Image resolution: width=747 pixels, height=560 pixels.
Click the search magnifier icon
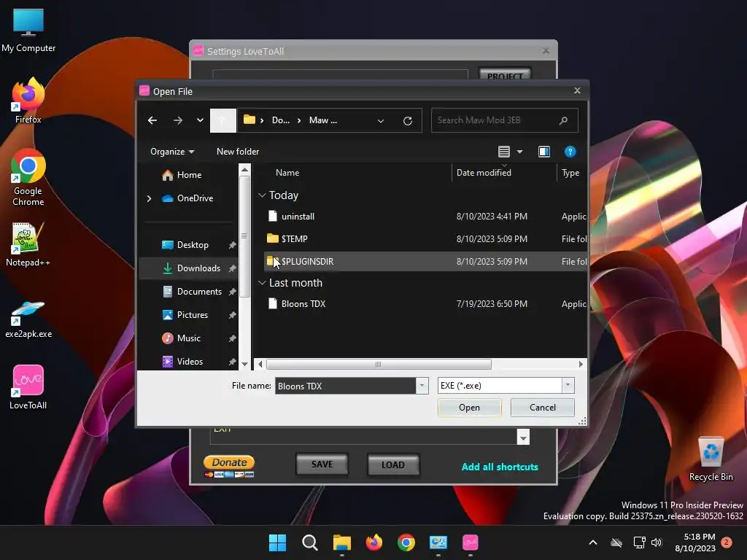point(564,120)
